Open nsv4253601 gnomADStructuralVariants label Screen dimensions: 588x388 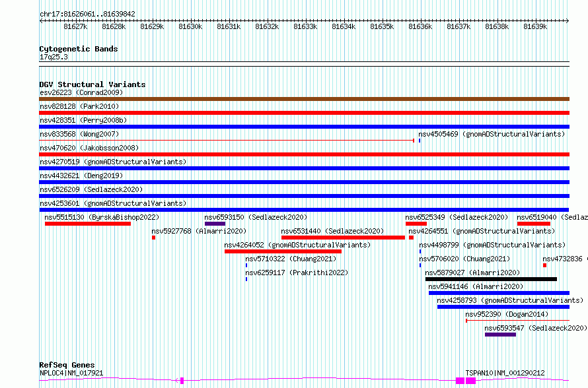pos(113,203)
